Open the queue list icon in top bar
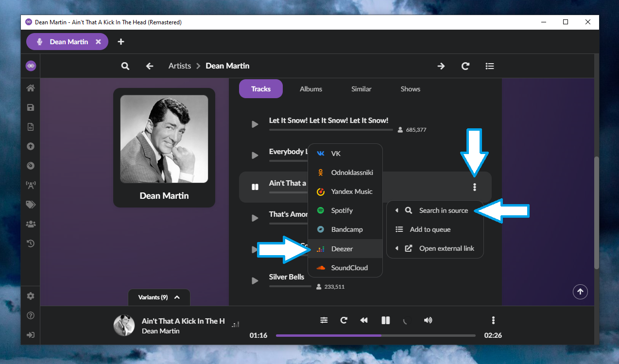Image resolution: width=619 pixels, height=364 pixels. (x=490, y=66)
